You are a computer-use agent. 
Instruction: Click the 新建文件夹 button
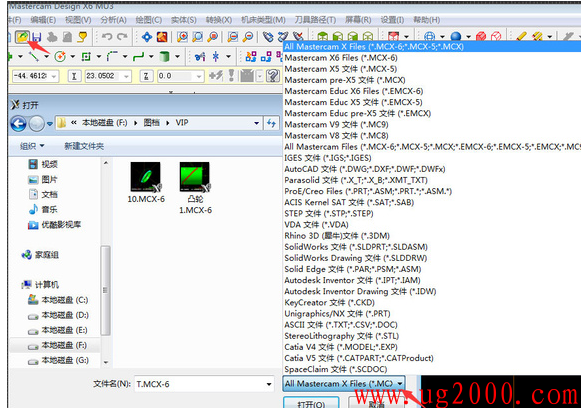84,146
